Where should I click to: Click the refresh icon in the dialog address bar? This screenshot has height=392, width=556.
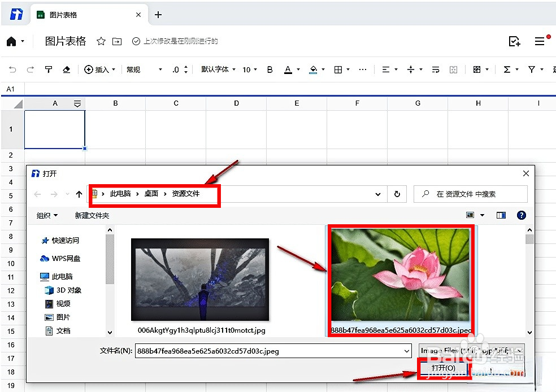[x=397, y=194]
